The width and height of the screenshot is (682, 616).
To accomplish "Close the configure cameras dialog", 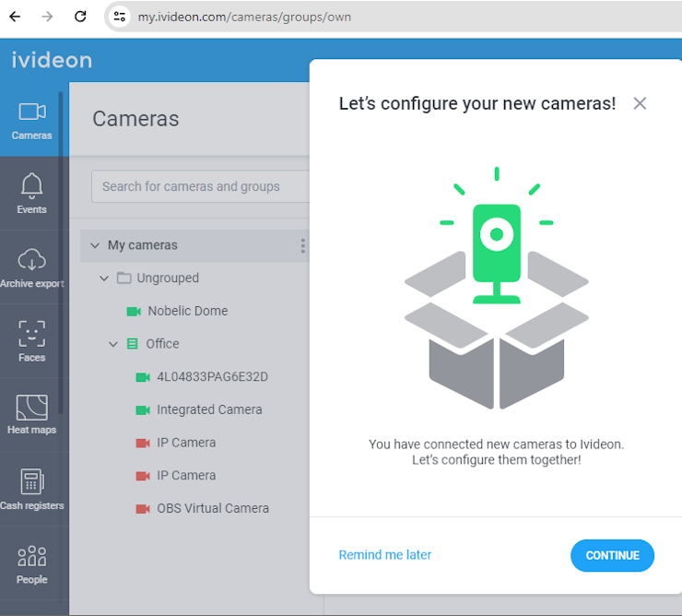I will tap(640, 103).
